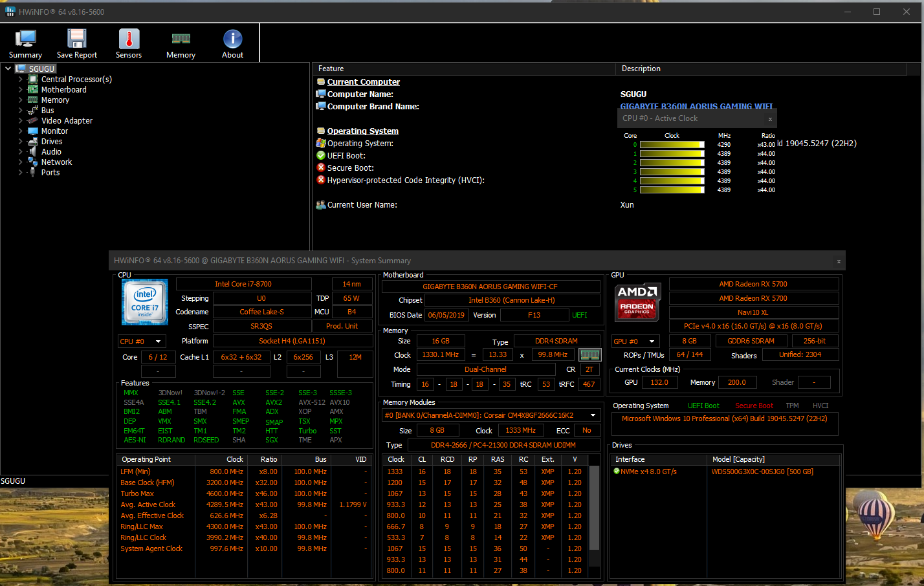This screenshot has height=586, width=924.
Task: Click the Save Report floppy icon
Action: click(77, 40)
